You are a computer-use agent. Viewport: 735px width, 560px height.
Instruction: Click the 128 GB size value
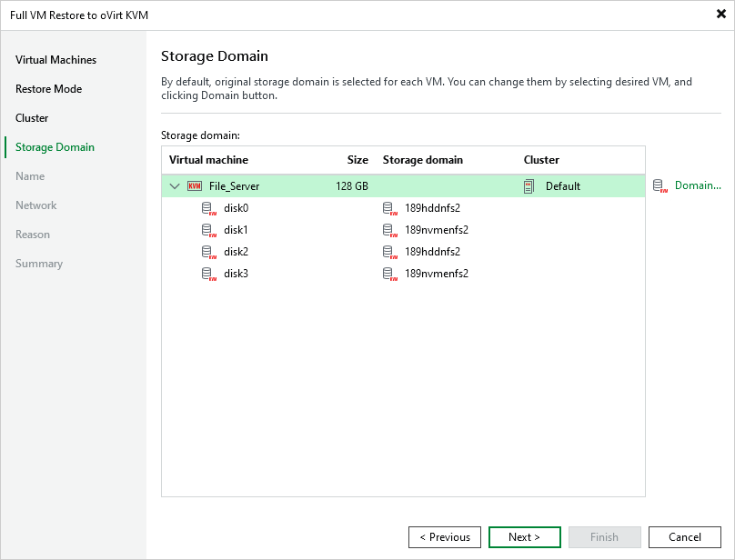pos(352,186)
